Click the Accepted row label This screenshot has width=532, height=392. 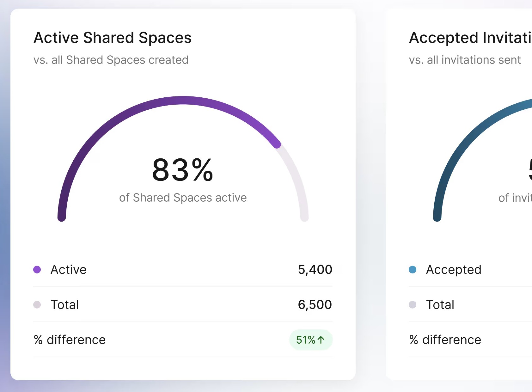pyautogui.click(x=454, y=270)
